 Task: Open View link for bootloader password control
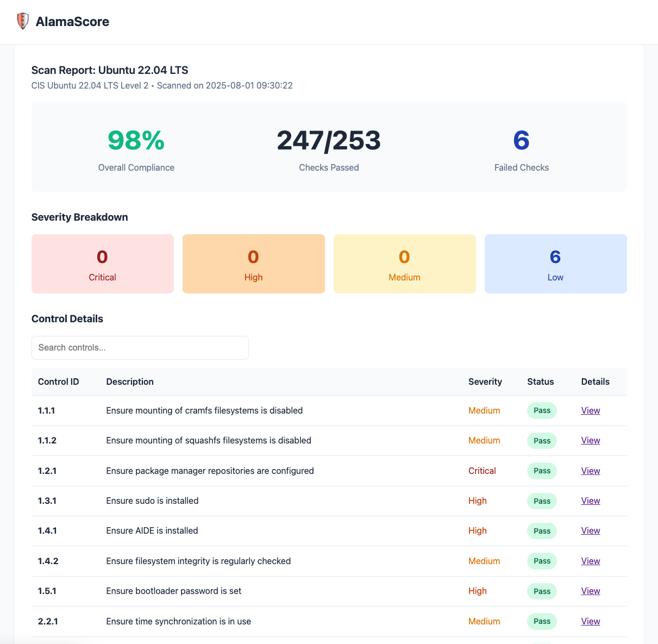(591, 591)
